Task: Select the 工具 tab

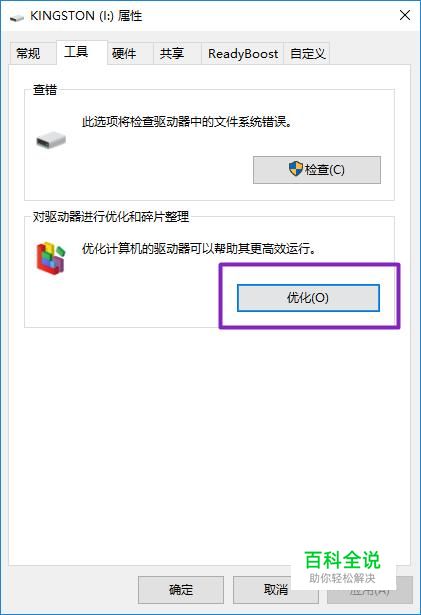Action: [x=77, y=52]
